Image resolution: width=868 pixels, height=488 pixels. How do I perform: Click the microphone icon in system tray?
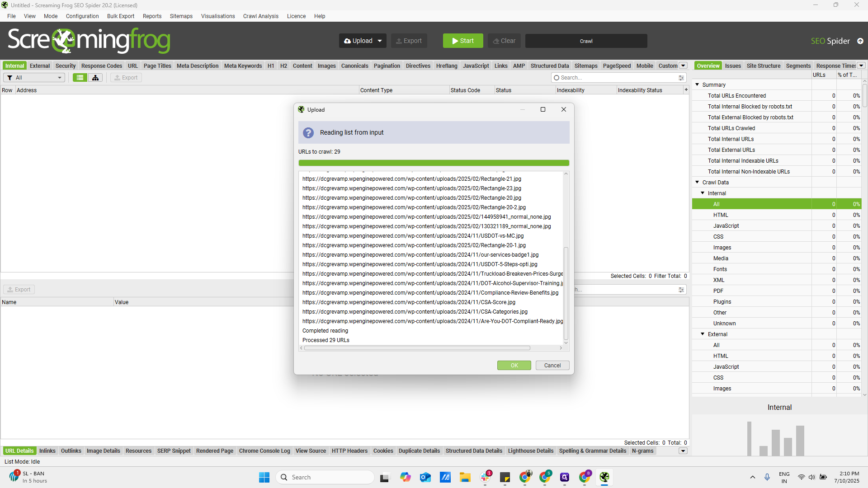(x=767, y=477)
